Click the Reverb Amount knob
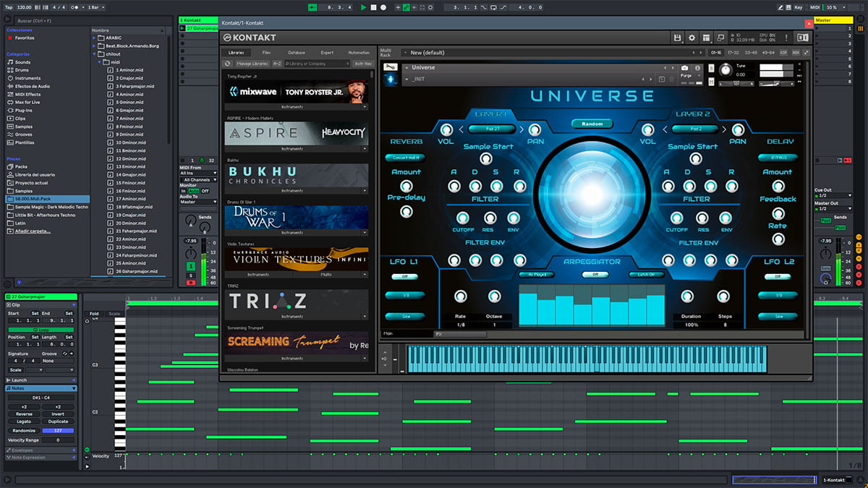 point(406,185)
